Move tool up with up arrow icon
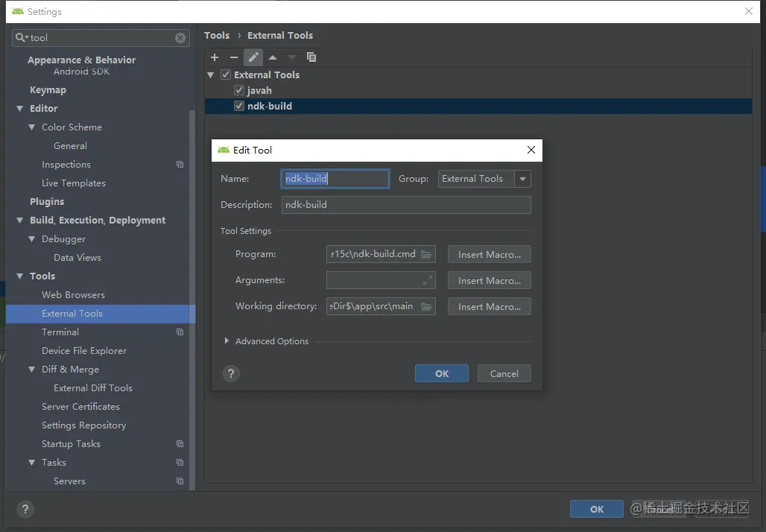Viewport: 766px width, 532px height. tap(273, 57)
